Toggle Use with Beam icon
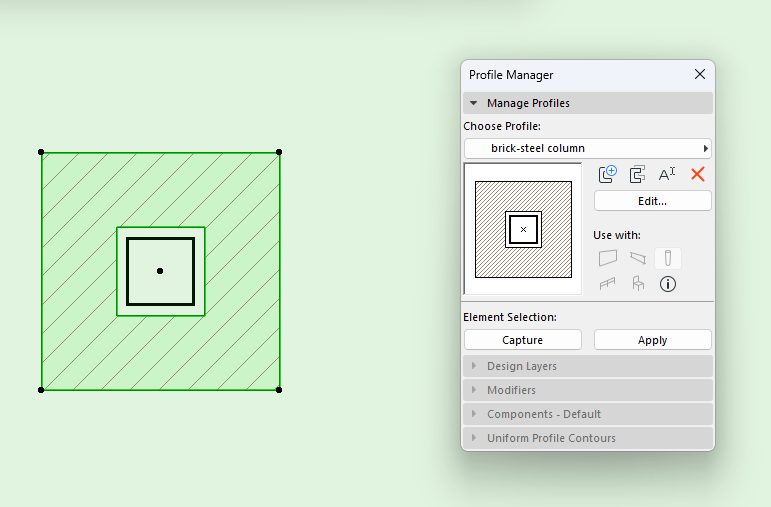 coord(638,258)
